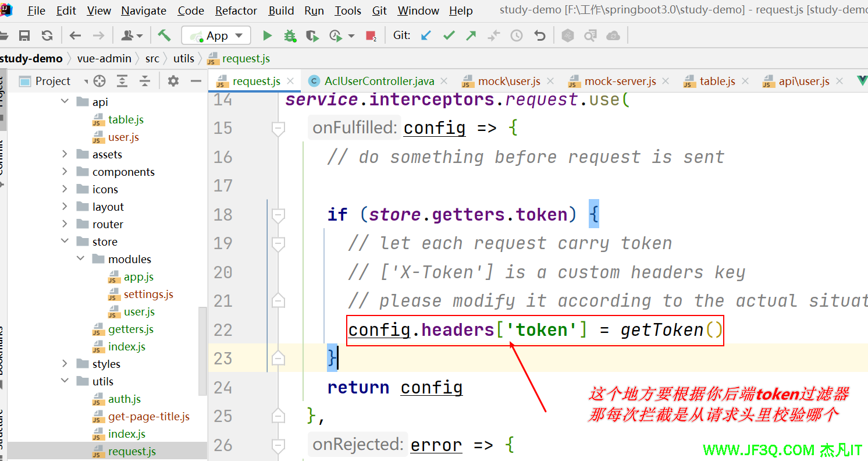Click the Save All disk icon

[x=24, y=36]
